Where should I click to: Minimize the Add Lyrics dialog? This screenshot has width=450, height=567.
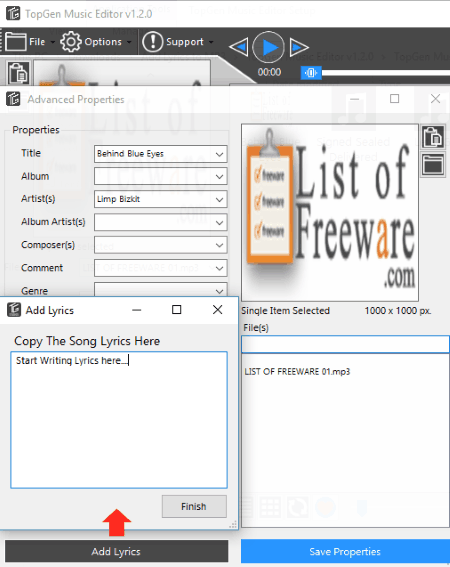[137, 310]
